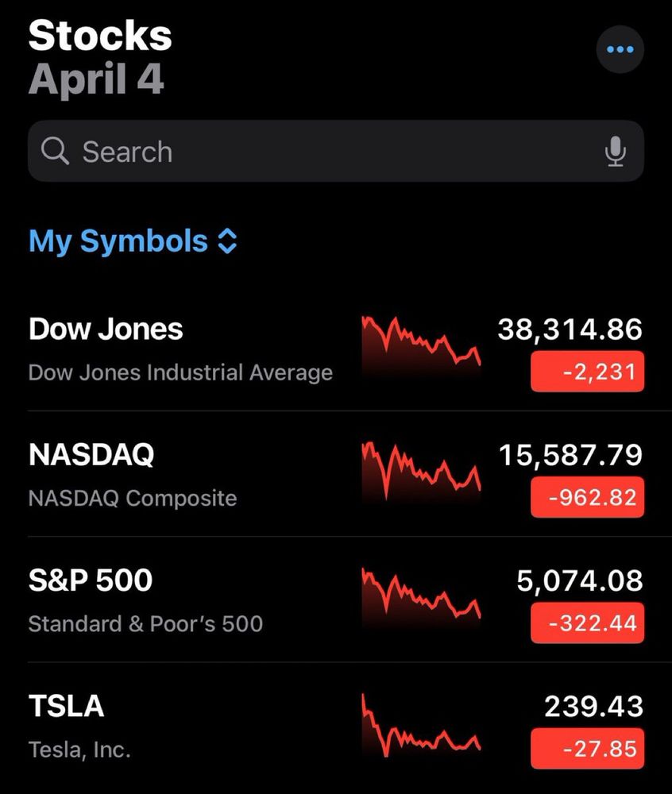672x794 pixels.
Task: Open the three-dot more options menu
Action: [620, 49]
